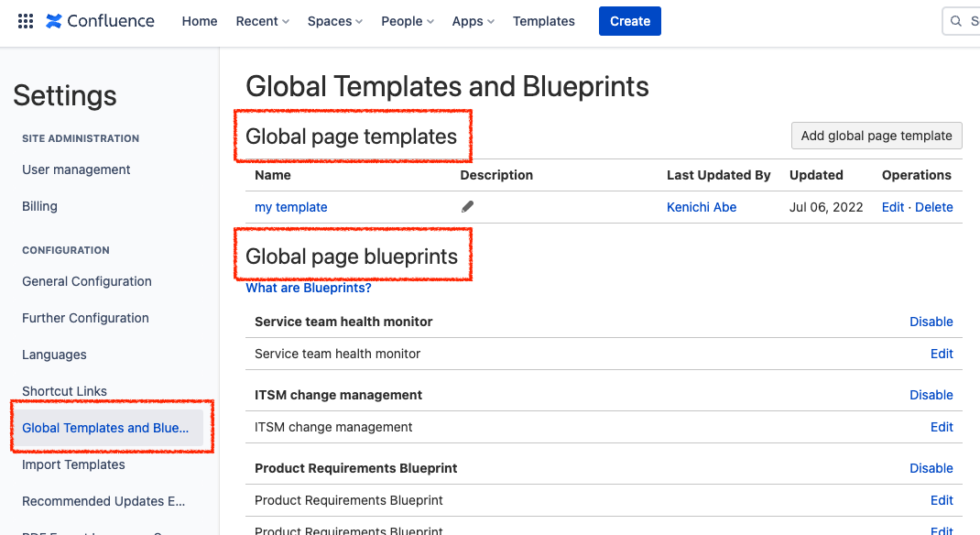Viewport: 980px width, 535px height.
Task: Open Shortcut Links configuration
Action: pos(64,391)
